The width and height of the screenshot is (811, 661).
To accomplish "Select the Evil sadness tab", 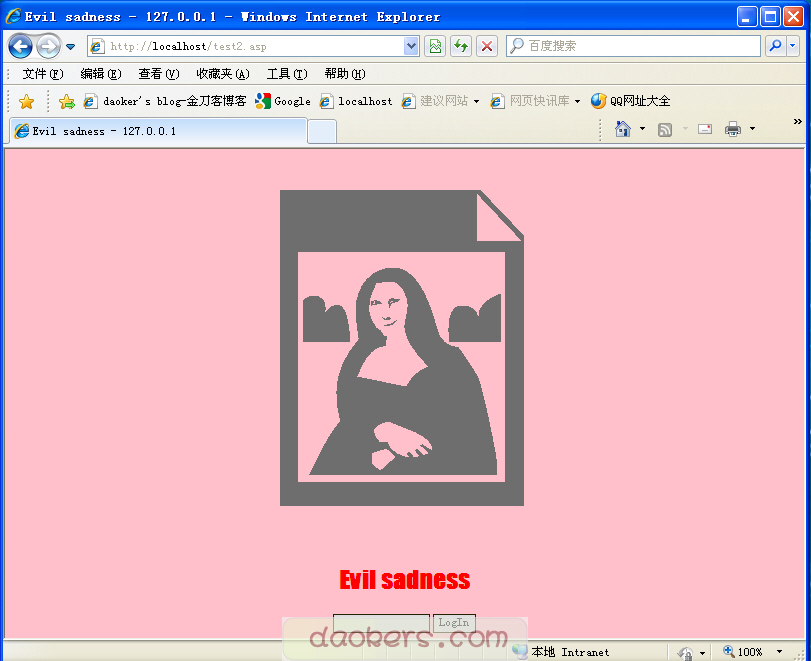I will (158, 131).
